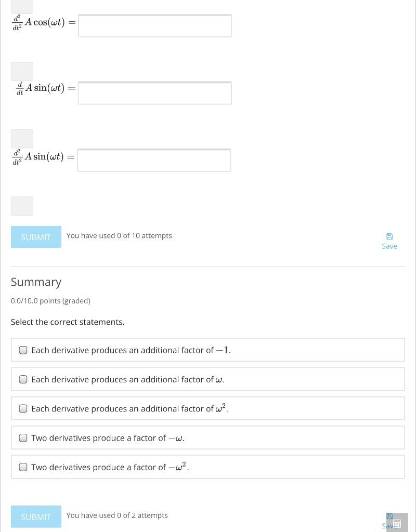
Task: Click answer box for d/dt A sin(ωt)
Action: point(155,93)
